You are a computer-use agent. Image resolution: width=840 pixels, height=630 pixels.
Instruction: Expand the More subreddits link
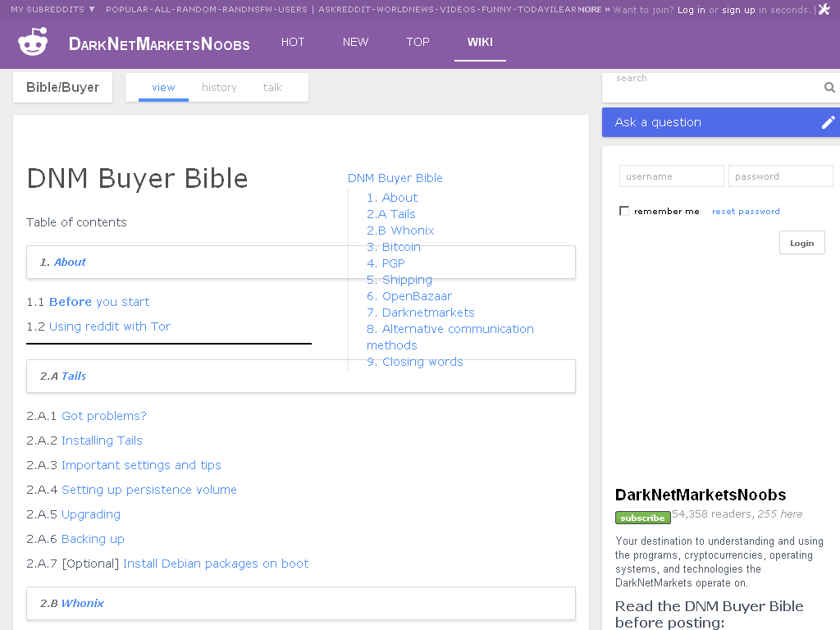[x=594, y=10]
